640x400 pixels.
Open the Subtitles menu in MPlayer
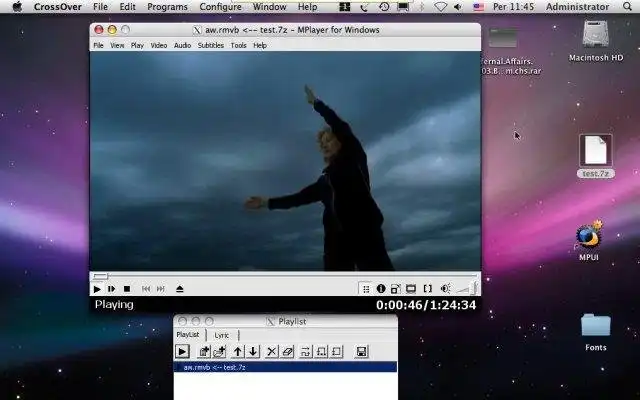(211, 45)
